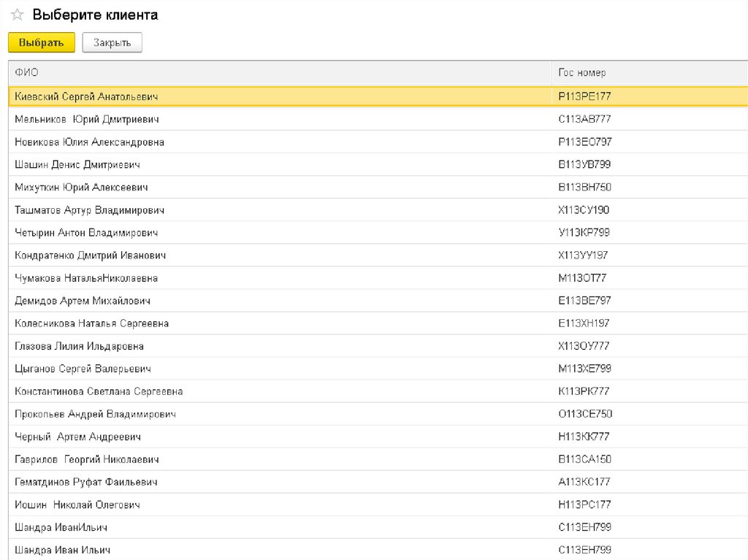Click the Гос номер column header
Viewport: 748px width, 560px height.
(581, 73)
